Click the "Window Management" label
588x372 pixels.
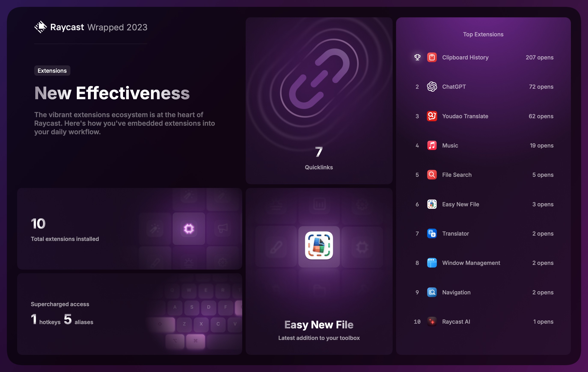point(471,263)
